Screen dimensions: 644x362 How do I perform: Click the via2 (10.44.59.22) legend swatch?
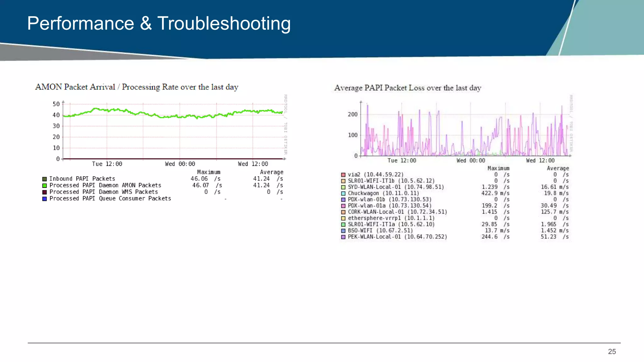(x=343, y=175)
